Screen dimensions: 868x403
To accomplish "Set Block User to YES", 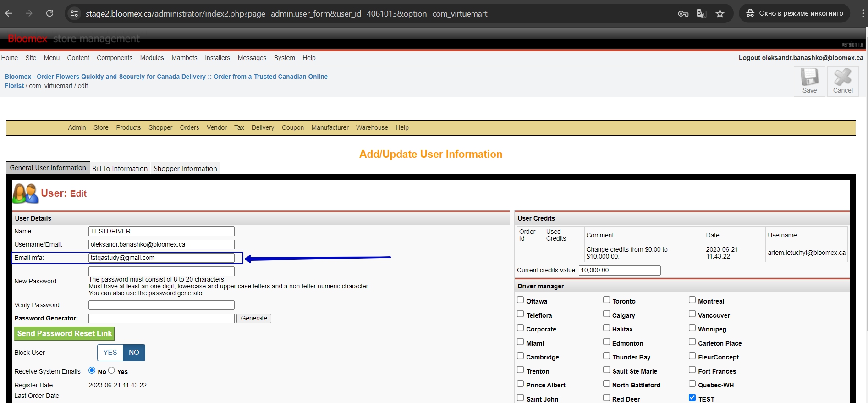I will (110, 353).
